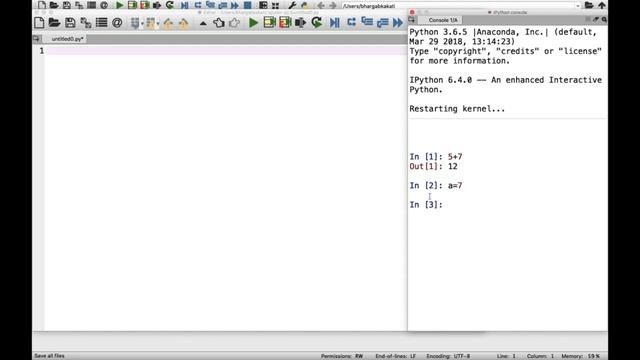
Task: Click large Re-run last script icon
Action: click(x=317, y=22)
